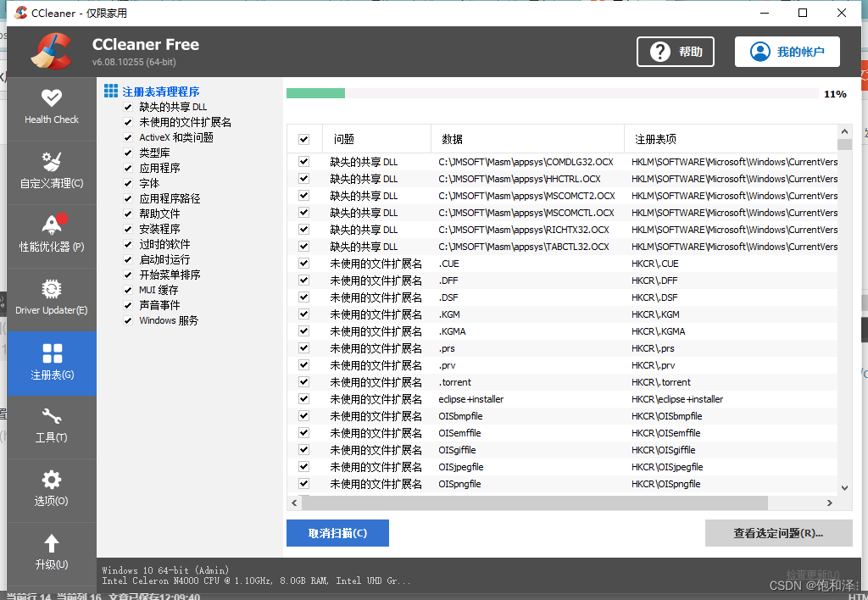Image resolution: width=868 pixels, height=600 pixels.
Task: Click the question mark help icon
Action: [x=659, y=52]
